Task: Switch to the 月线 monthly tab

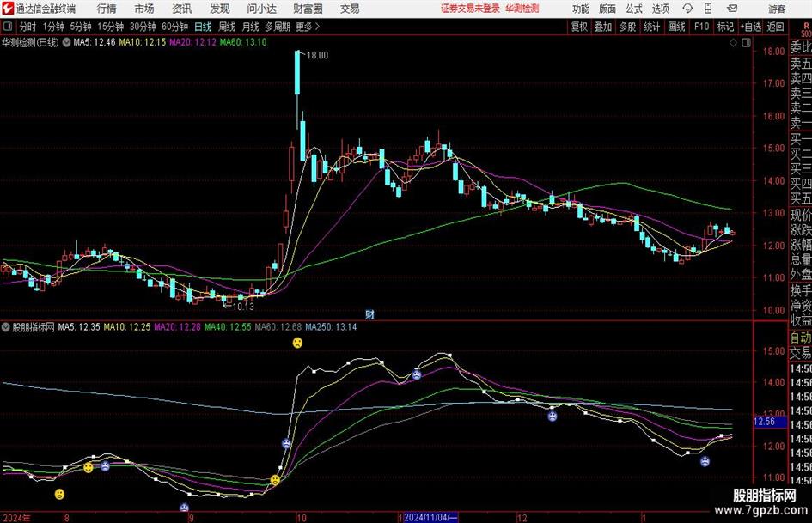Action: click(x=251, y=27)
